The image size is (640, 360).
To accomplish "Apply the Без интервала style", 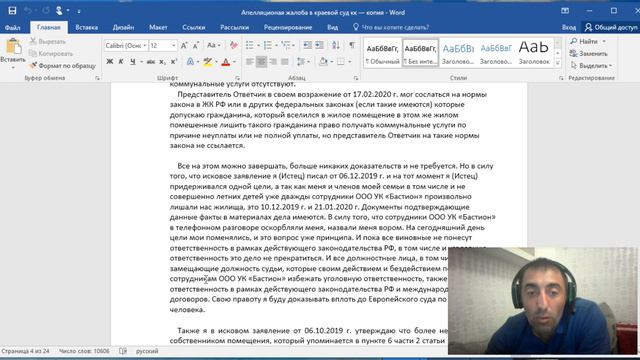I will [420, 52].
